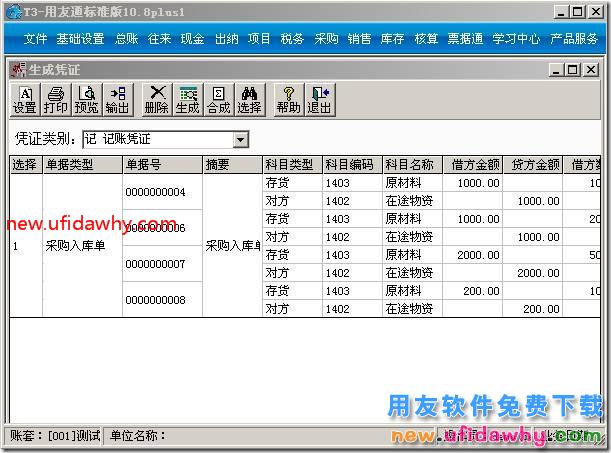The width and height of the screenshot is (611, 453).
Task: Open the 设置 (Settings) toolbar icon
Action: [25, 100]
